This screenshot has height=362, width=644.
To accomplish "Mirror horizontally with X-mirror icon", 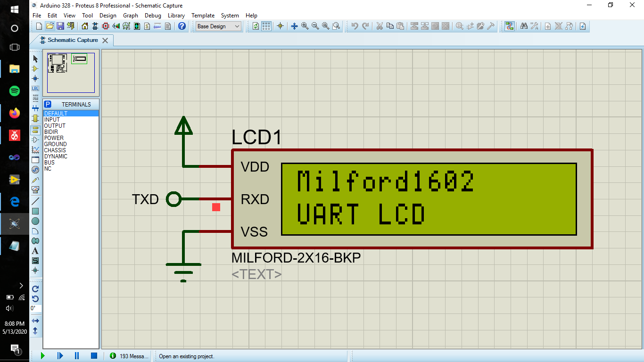I will (x=35, y=321).
